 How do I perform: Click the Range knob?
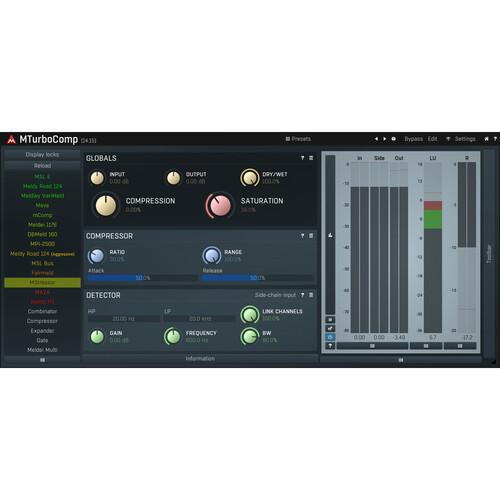(212, 256)
